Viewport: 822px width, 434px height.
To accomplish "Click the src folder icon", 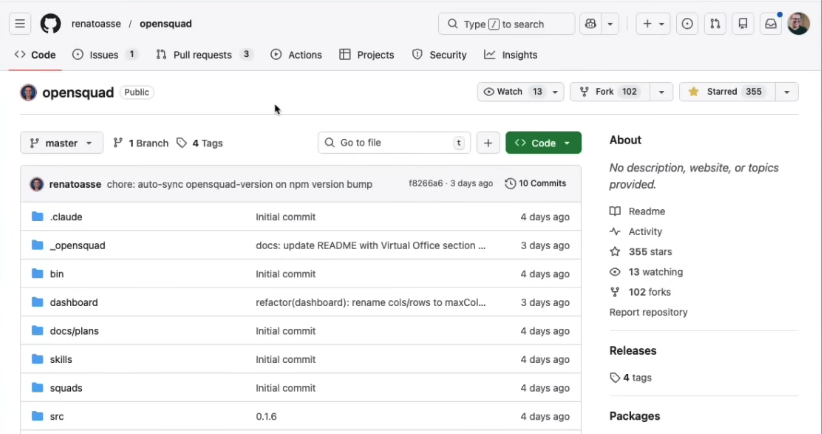I will click(x=37, y=416).
